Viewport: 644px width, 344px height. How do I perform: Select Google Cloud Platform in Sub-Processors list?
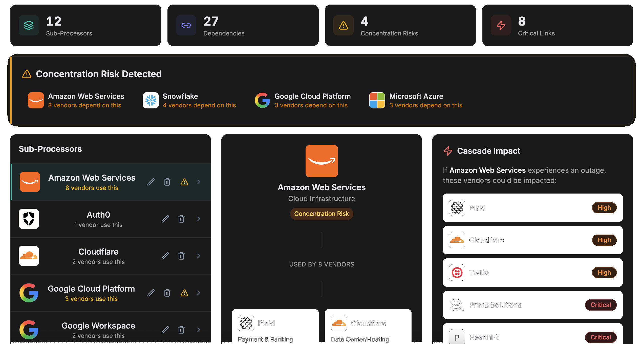point(111,293)
